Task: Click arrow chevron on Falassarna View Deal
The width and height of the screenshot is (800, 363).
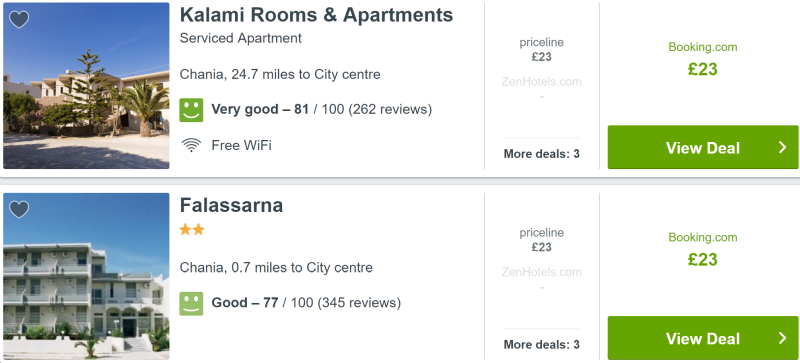Action: tap(783, 338)
